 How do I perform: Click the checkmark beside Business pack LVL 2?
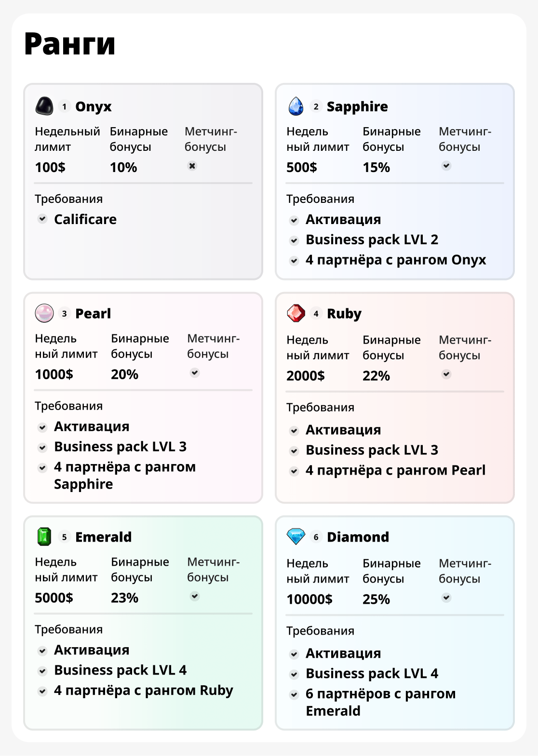294,240
